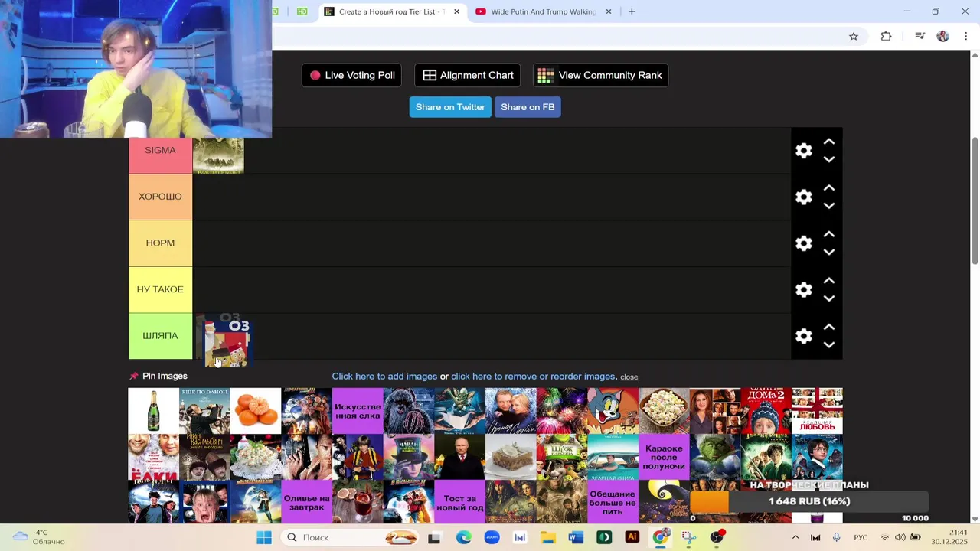Open media controls icon in toolbar
The width and height of the screenshot is (980, 551).
click(920, 36)
